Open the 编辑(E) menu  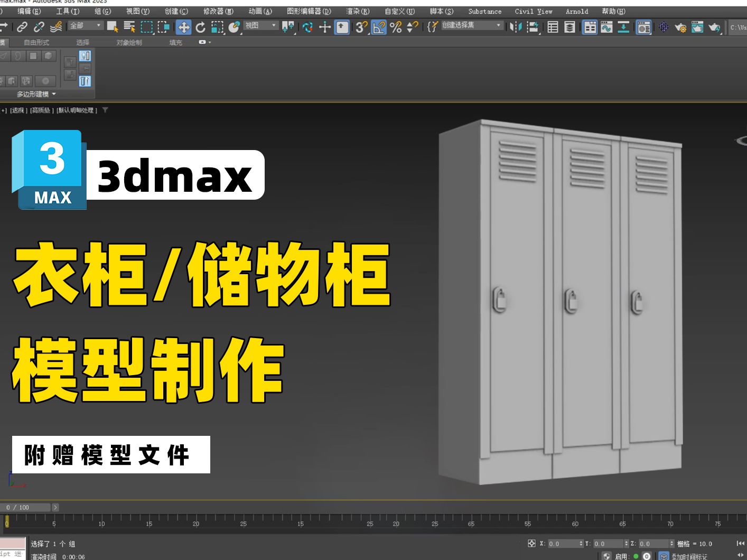tap(29, 11)
